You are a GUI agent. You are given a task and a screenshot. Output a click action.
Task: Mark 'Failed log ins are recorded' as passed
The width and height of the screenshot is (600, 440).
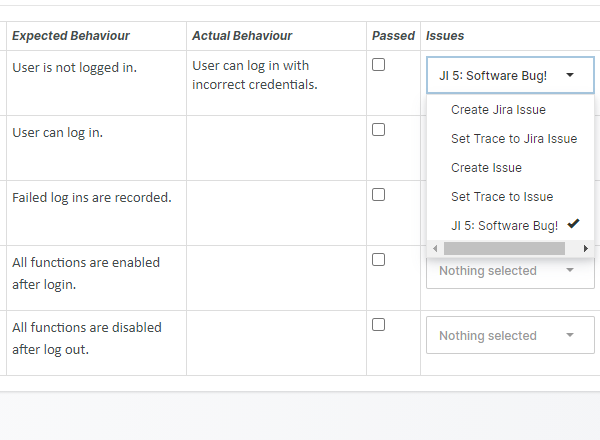click(x=378, y=195)
